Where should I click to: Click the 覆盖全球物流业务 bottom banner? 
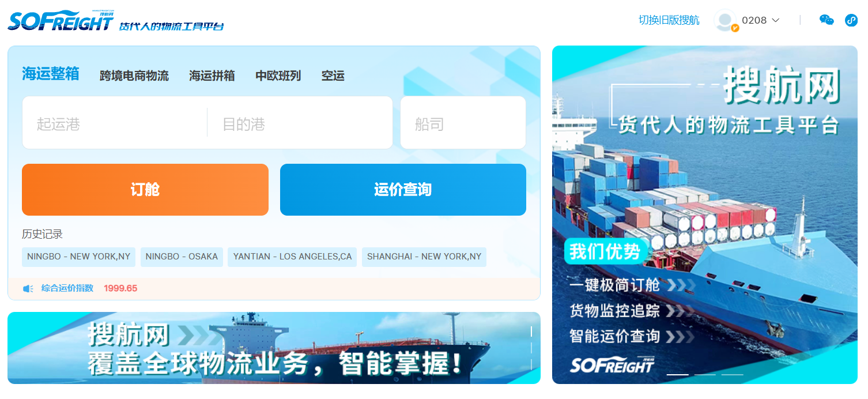[274, 348]
